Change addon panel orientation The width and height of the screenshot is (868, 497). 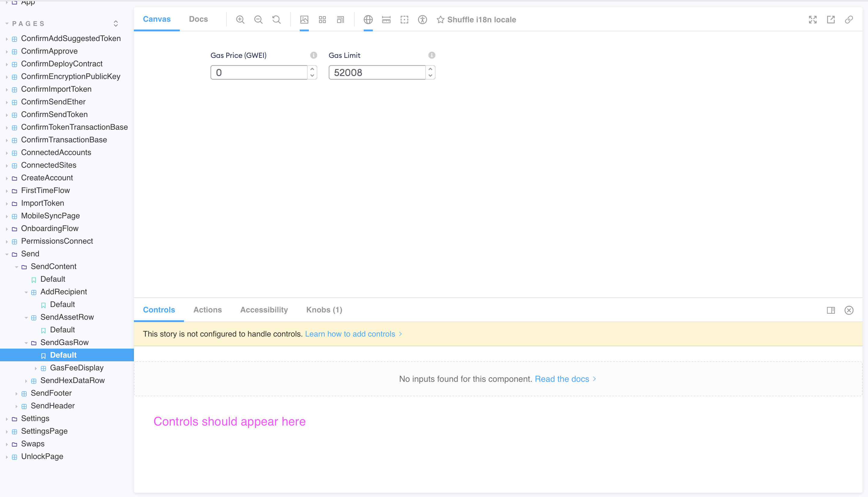[831, 310]
